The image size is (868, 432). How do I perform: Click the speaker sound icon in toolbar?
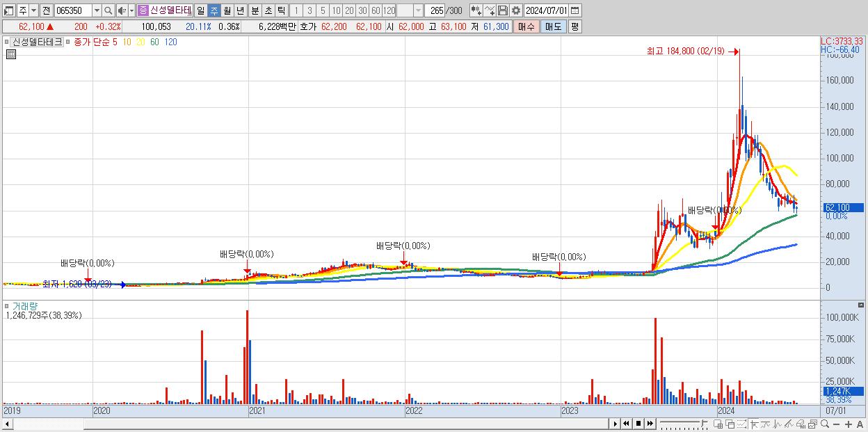121,10
